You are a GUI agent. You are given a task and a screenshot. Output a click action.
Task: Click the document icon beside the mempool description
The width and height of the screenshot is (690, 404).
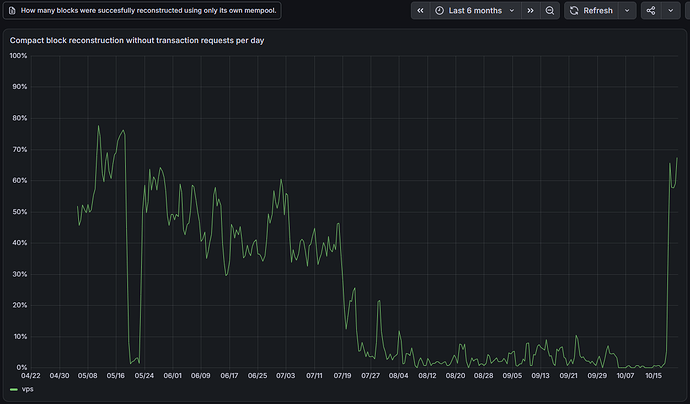pyautogui.click(x=12, y=11)
